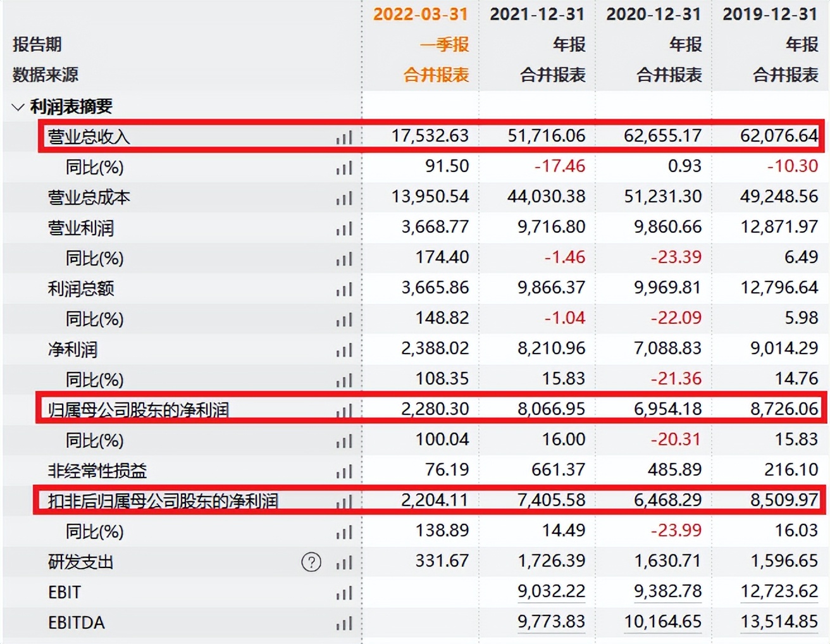
Task: Open chart icon for 营业利润 row
Action: [x=344, y=228]
